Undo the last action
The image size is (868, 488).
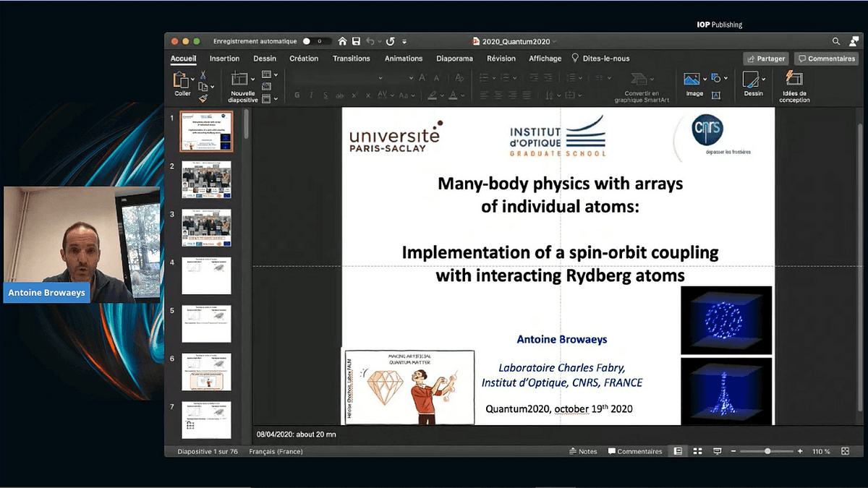(370, 41)
